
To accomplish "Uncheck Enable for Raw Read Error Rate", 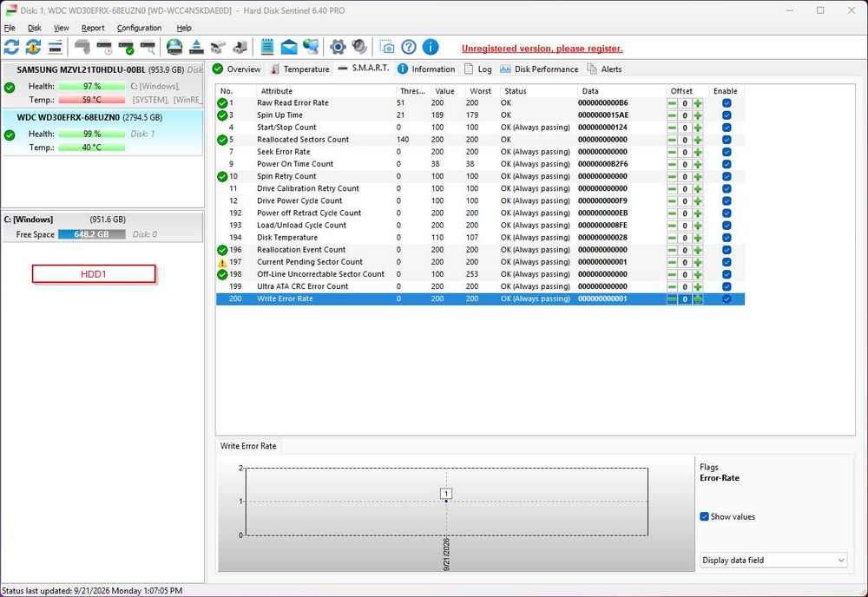I will pos(727,103).
